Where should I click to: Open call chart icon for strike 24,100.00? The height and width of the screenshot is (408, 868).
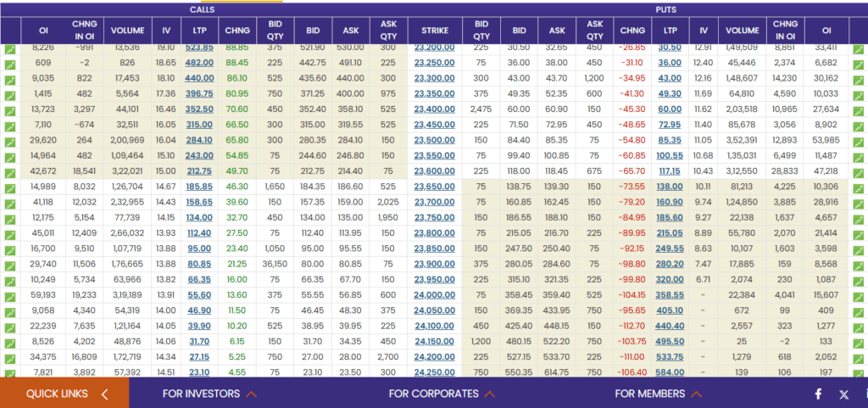[10, 328]
